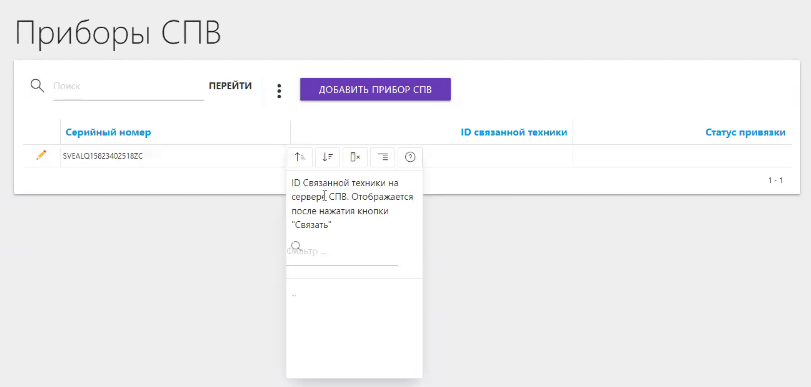
Task: Click the ПЕРЕЙТИ search button
Action: 230,86
